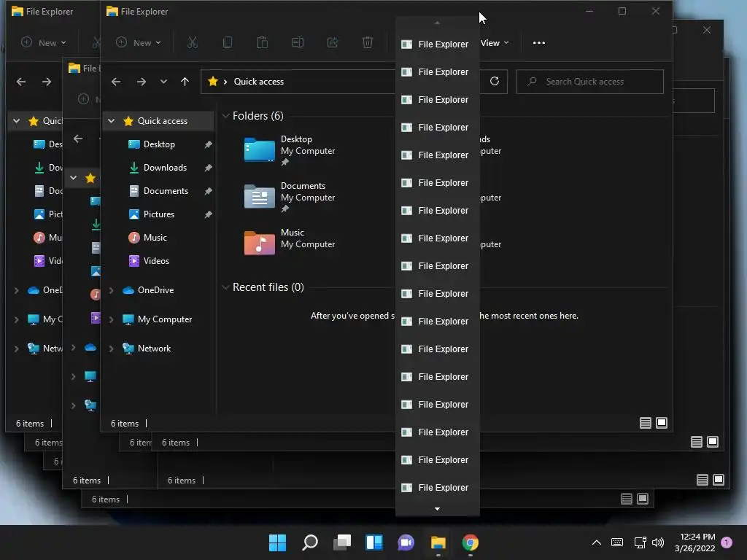This screenshot has width=747, height=560.
Task: Open the recent locations chevron dropdown
Action: click(163, 82)
